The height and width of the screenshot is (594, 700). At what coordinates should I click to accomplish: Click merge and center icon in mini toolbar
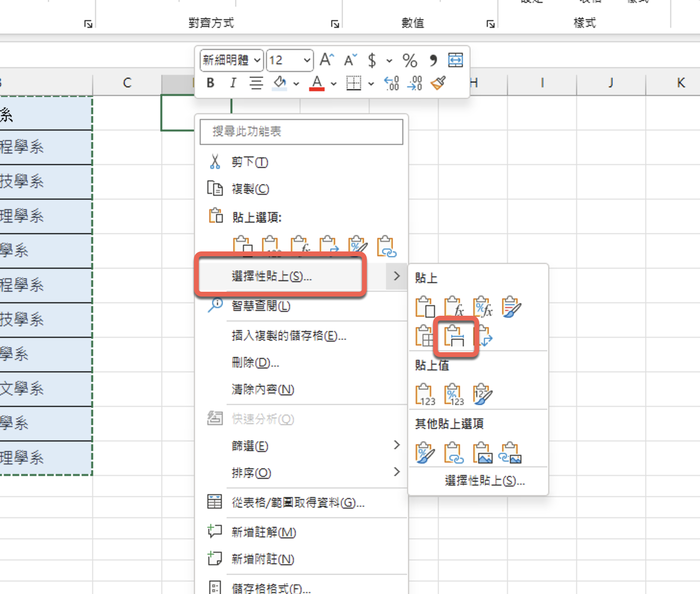(455, 60)
